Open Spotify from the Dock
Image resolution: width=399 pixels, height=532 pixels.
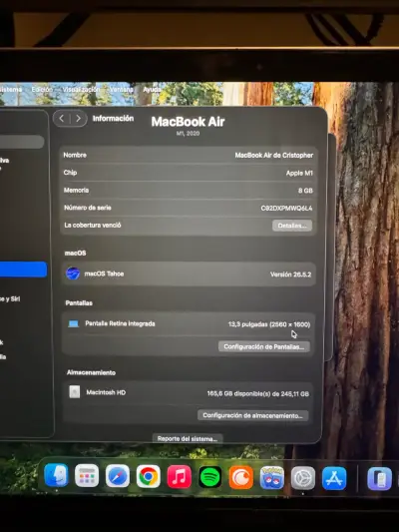click(x=210, y=477)
